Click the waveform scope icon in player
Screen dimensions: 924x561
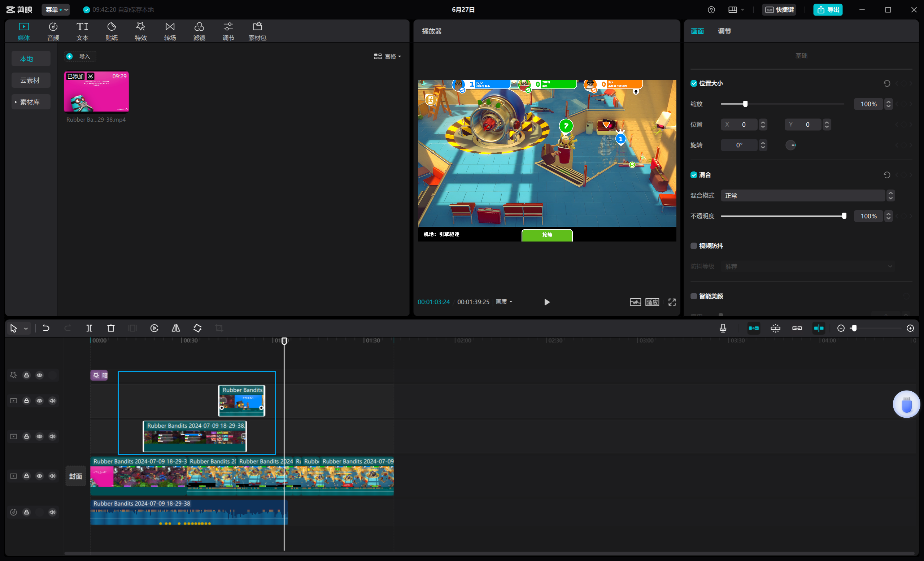635,302
